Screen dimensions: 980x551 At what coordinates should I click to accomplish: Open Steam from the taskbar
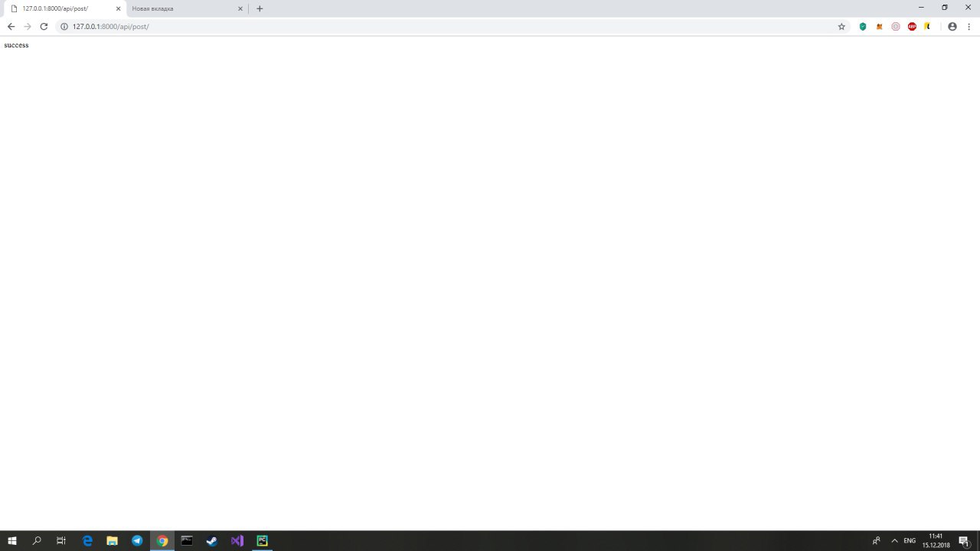212,540
